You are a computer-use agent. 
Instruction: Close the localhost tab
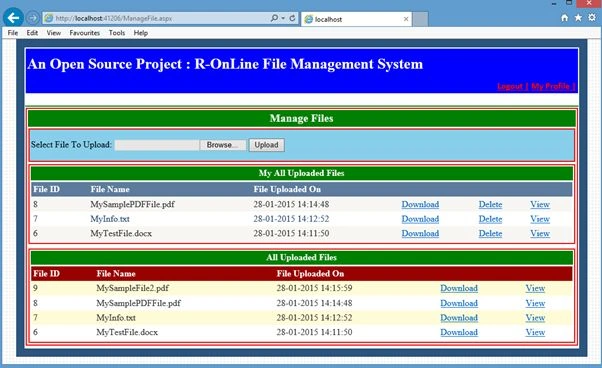click(x=406, y=19)
